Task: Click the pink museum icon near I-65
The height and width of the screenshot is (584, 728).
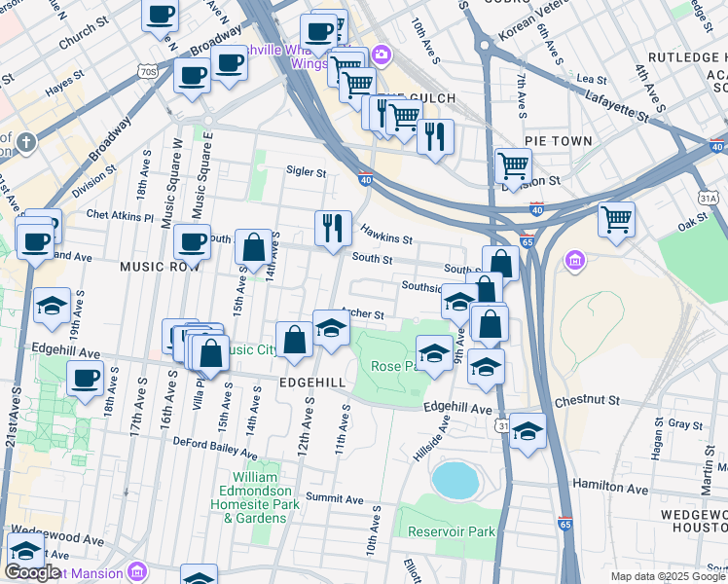Action: (x=574, y=261)
